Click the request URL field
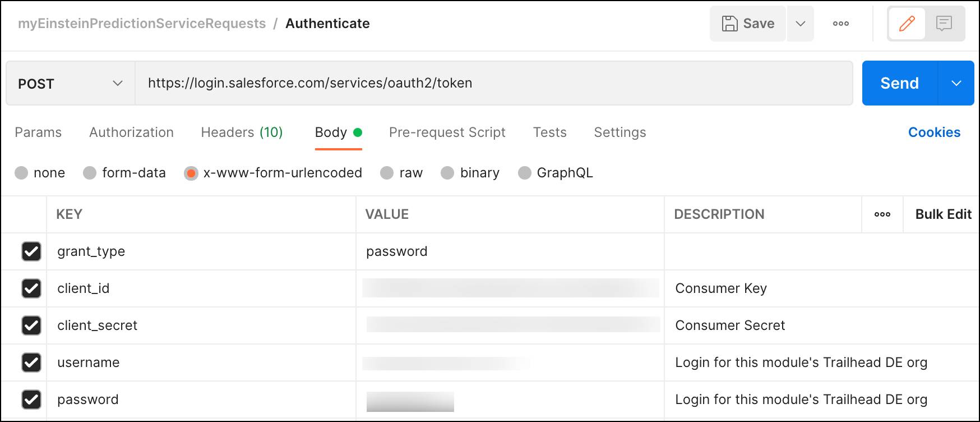This screenshot has width=980, height=422. [x=494, y=83]
